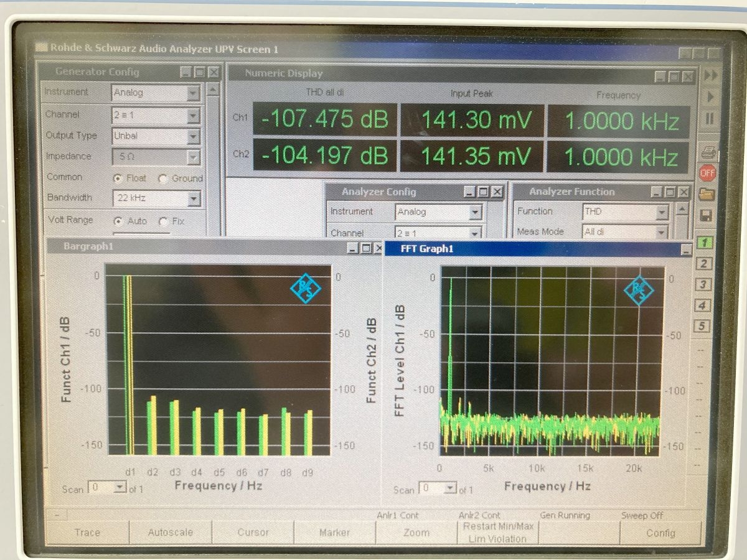Open the Output Type dropdown
747x560 pixels.
(194, 136)
